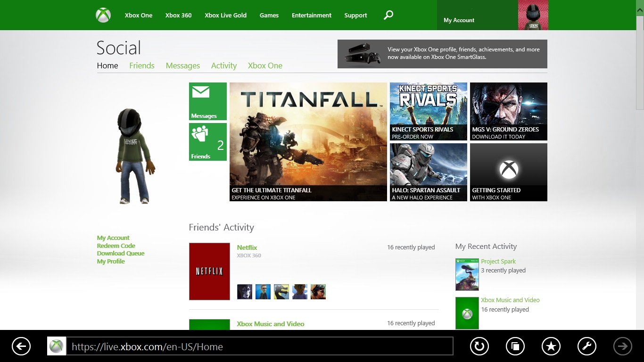Click the "3 recently played" text
Screen dimensions: 644x362
(x=503, y=271)
